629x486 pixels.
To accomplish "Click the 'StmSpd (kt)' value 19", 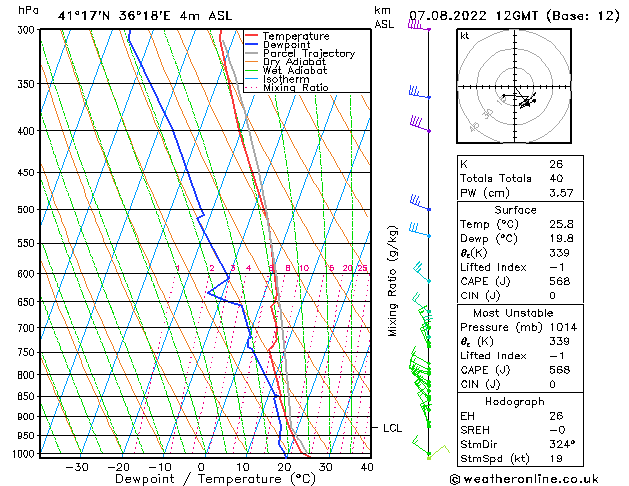I will [556, 459].
